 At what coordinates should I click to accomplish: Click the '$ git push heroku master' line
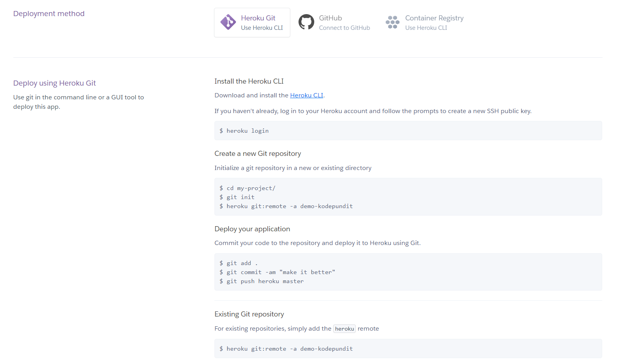pyautogui.click(x=262, y=281)
